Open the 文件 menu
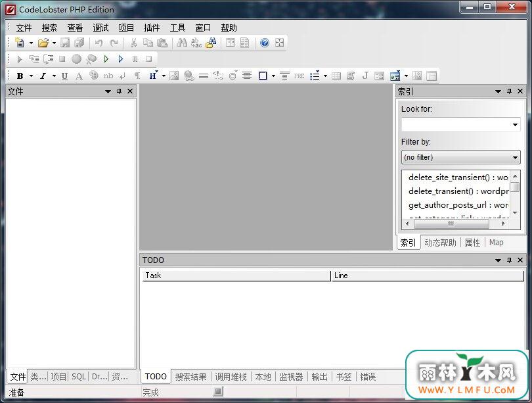The height and width of the screenshot is (403, 532). tap(24, 28)
